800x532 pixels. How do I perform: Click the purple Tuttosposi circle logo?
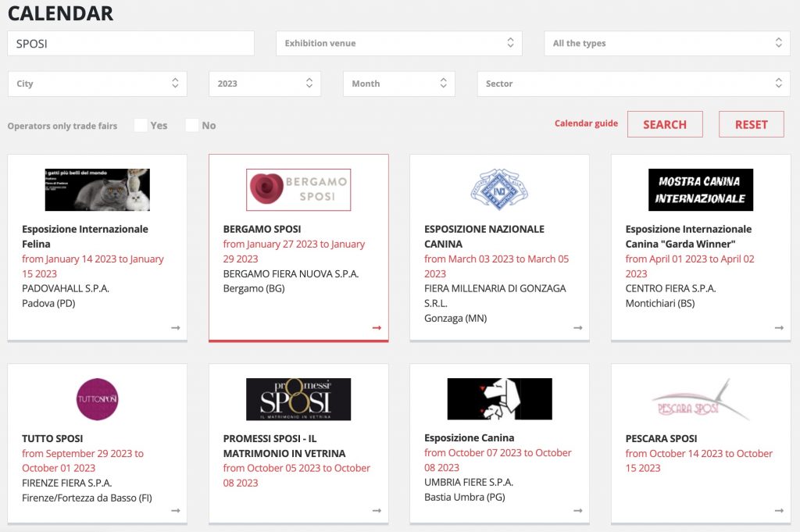point(98,399)
